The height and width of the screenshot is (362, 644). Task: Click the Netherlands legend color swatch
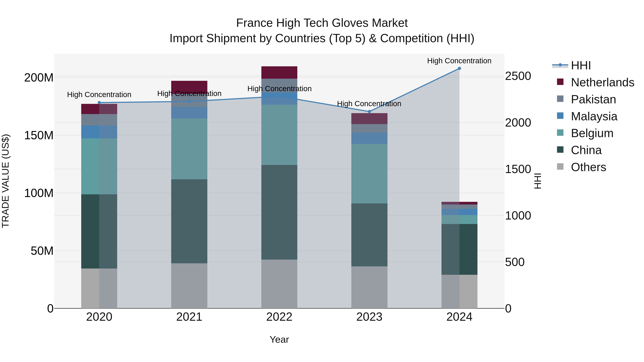pyautogui.click(x=560, y=82)
